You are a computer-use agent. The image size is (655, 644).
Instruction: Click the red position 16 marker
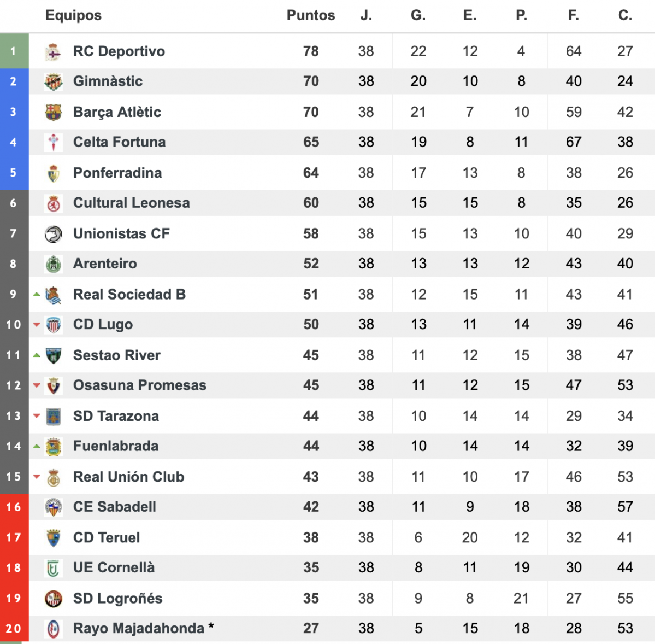[14, 507]
